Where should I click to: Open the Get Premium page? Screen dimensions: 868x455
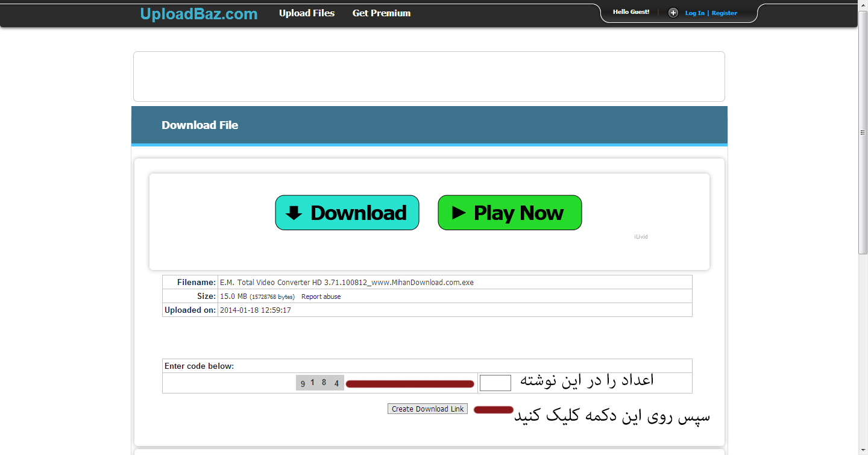(x=381, y=13)
